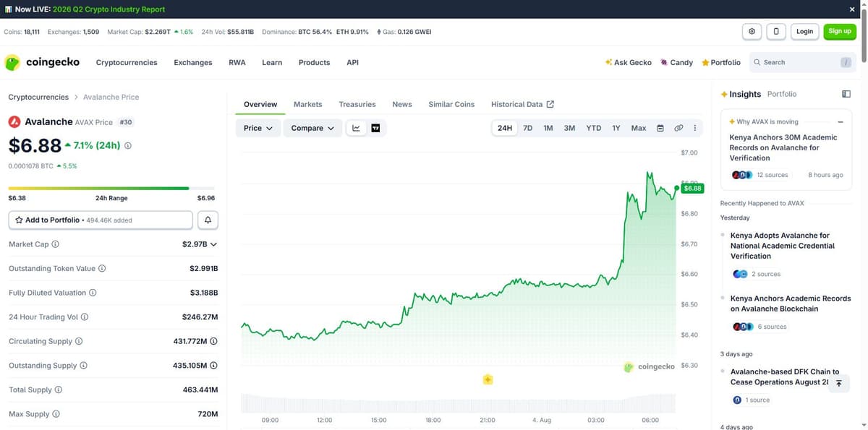Select the 1M chart range

coord(548,128)
